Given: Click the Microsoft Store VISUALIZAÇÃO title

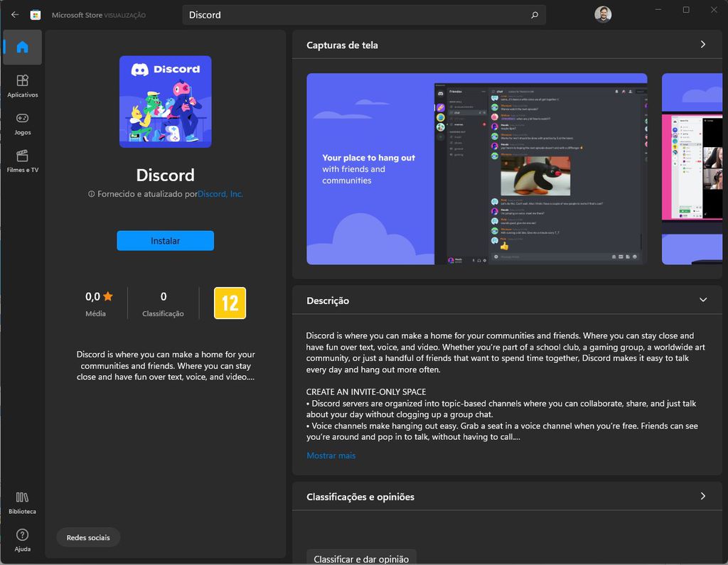Looking at the screenshot, I should pos(98,15).
